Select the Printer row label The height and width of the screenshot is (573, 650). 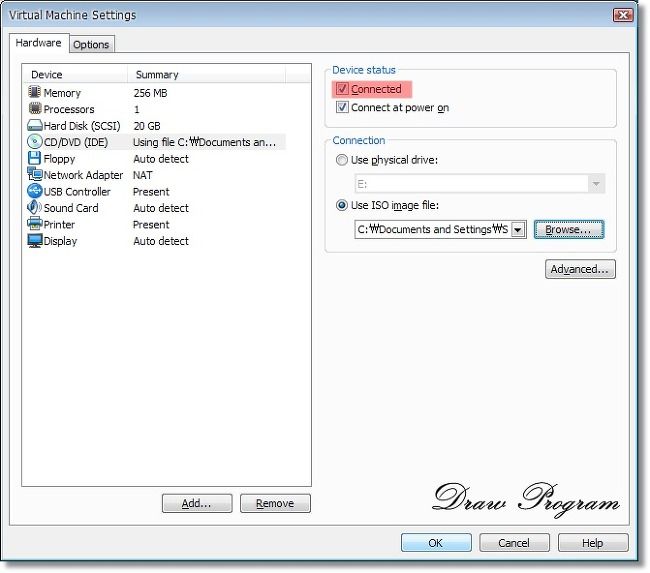[x=59, y=224]
